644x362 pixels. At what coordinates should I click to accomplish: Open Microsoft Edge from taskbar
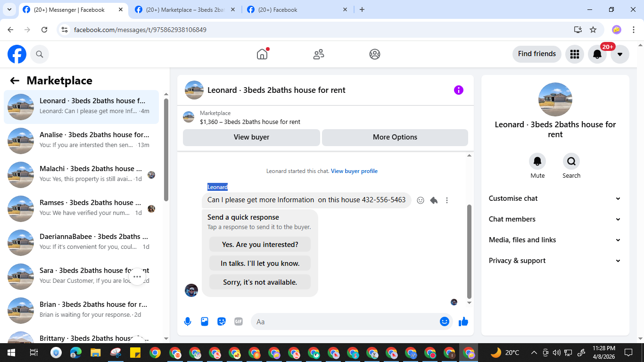point(76,353)
